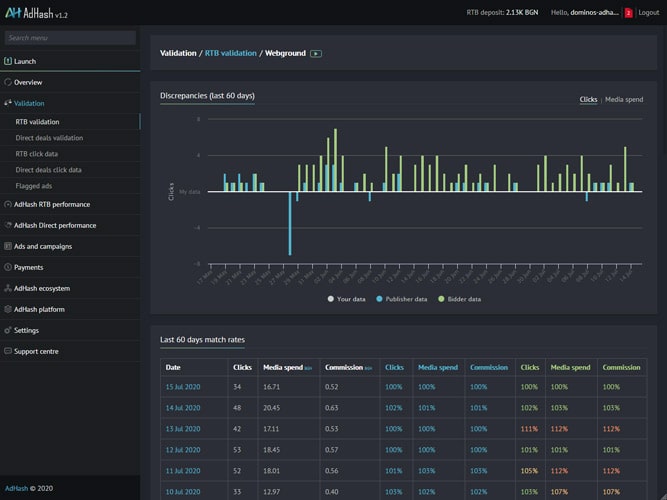
Task: Click the Launch rocket icon in sidebar
Action: pyautogui.click(x=8, y=61)
